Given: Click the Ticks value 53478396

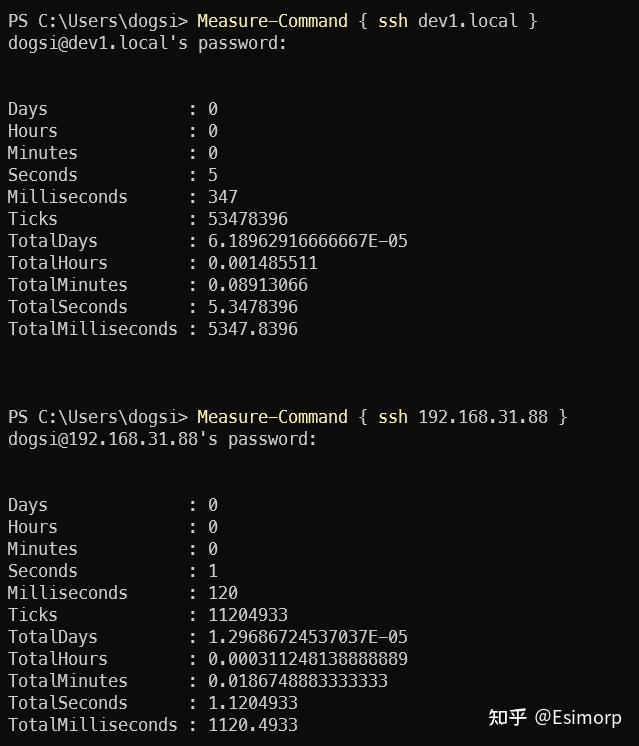Looking at the screenshot, I should 248,219.
